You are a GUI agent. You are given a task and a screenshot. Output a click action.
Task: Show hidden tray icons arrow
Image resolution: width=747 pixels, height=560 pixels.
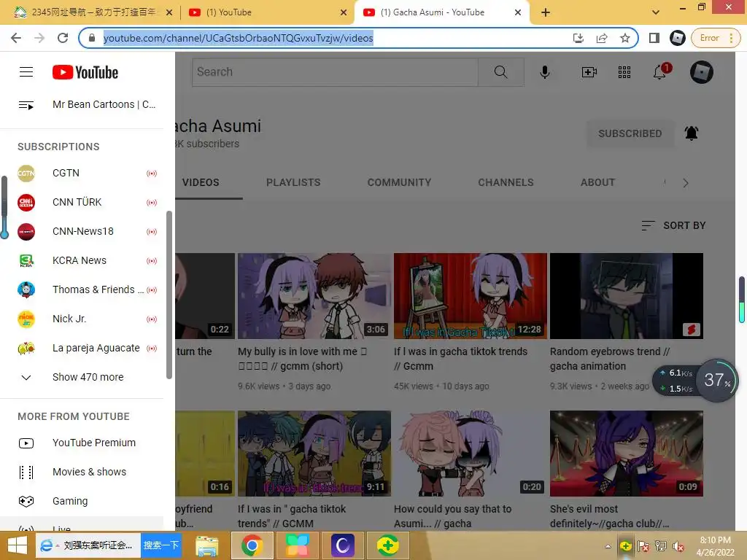coord(608,546)
